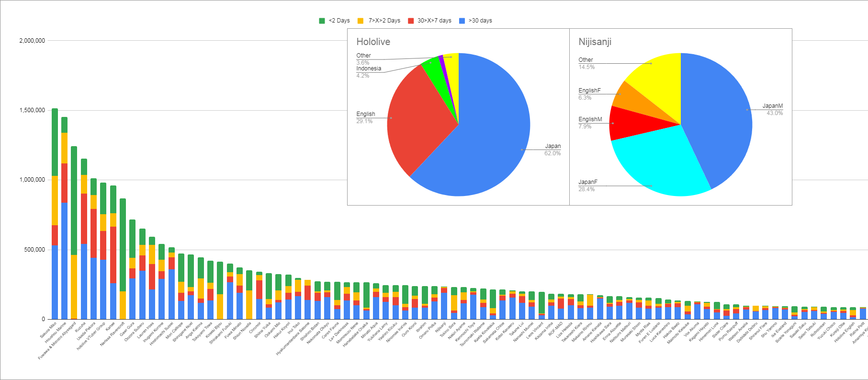Click the 'Shirakami Fubuki' axis label
The image size is (868, 380).
coord(221,333)
